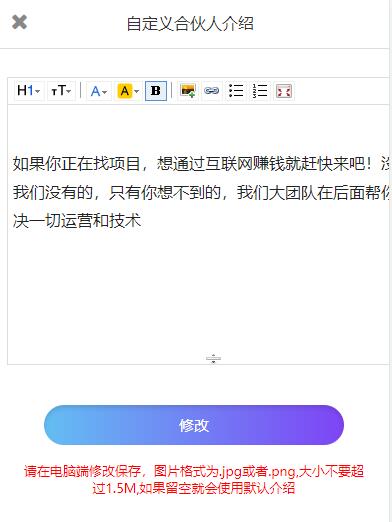Click the red notice starting 请在电脑端修改保存
The image size is (392, 522).
pos(194,471)
